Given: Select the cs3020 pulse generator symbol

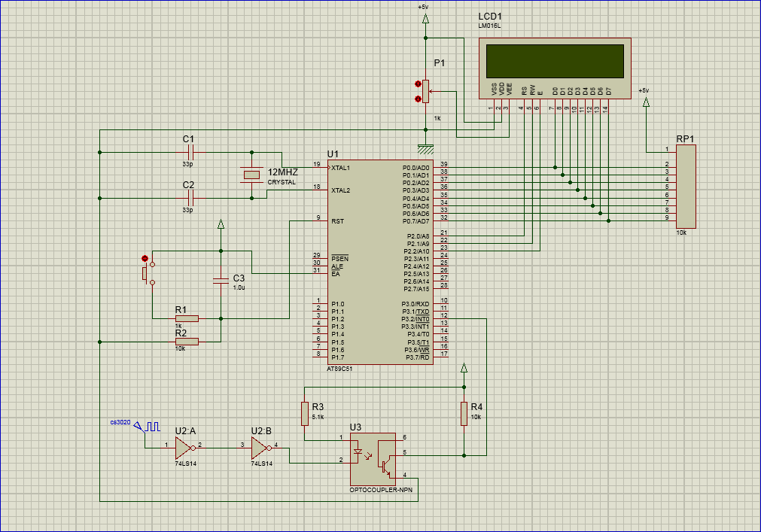Looking at the screenshot, I should (x=147, y=427).
